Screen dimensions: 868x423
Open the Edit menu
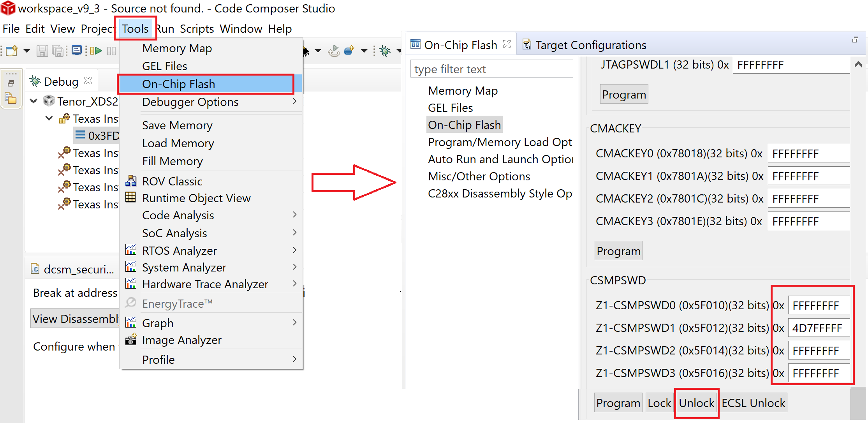pos(35,29)
